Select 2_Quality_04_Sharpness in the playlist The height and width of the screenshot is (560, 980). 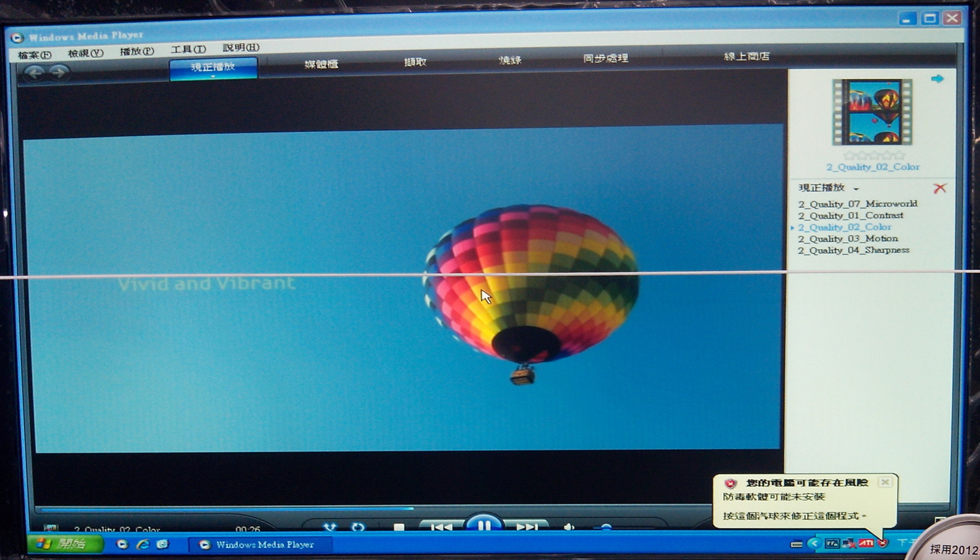pos(853,250)
